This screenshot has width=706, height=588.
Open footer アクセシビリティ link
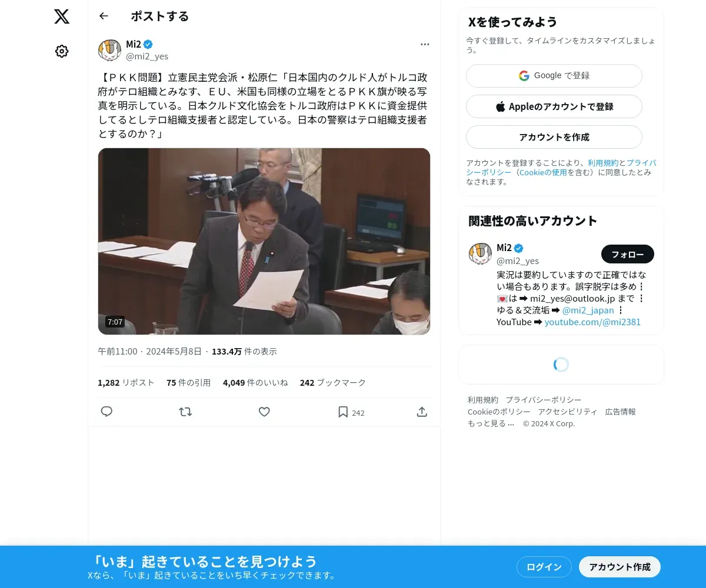(x=568, y=412)
